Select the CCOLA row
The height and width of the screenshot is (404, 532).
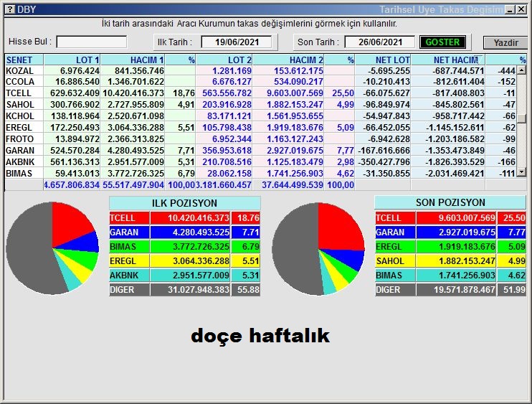260,82
